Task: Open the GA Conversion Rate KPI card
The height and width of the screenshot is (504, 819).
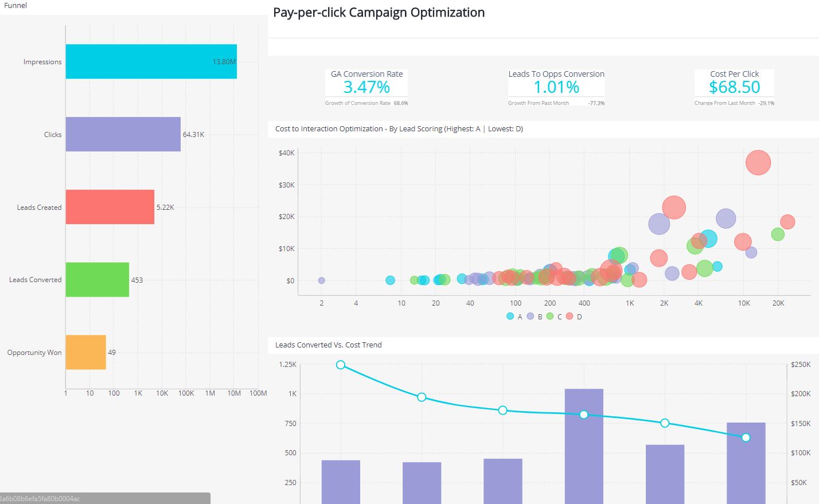Action: click(365, 86)
